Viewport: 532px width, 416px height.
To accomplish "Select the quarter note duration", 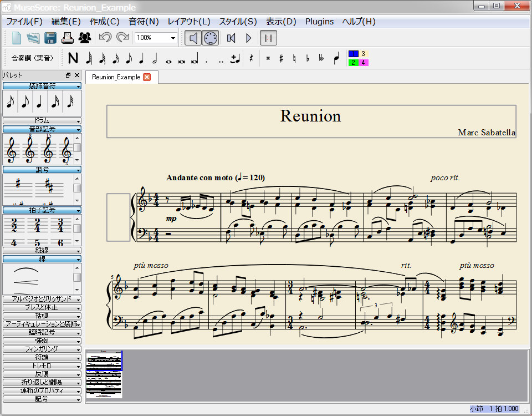I will [x=141, y=58].
